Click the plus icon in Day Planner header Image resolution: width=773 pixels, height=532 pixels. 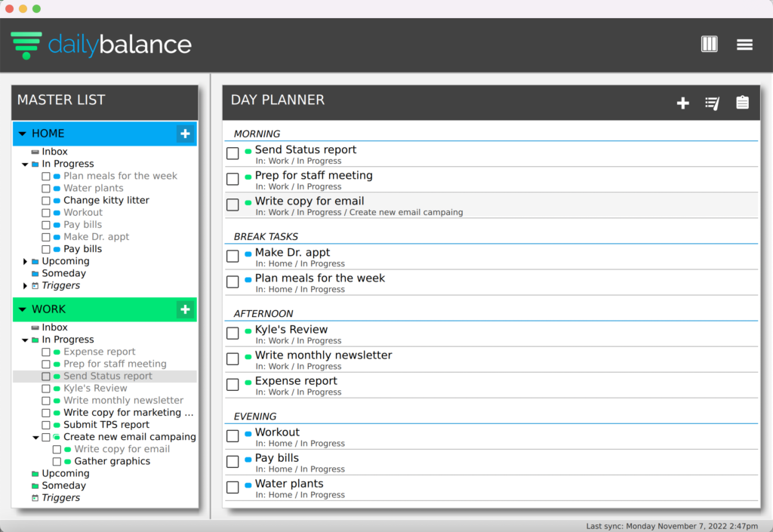coord(682,103)
